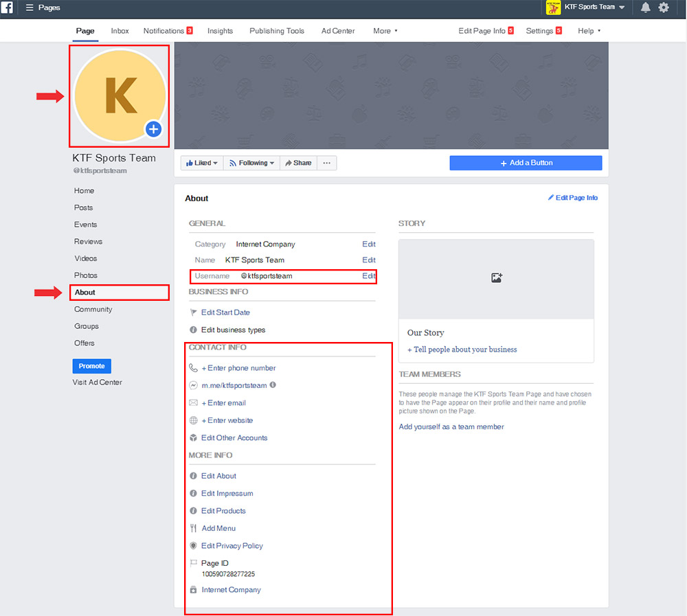Viewport: 687px width, 616px height.
Task: Click the globe website icon
Action: pyautogui.click(x=193, y=420)
